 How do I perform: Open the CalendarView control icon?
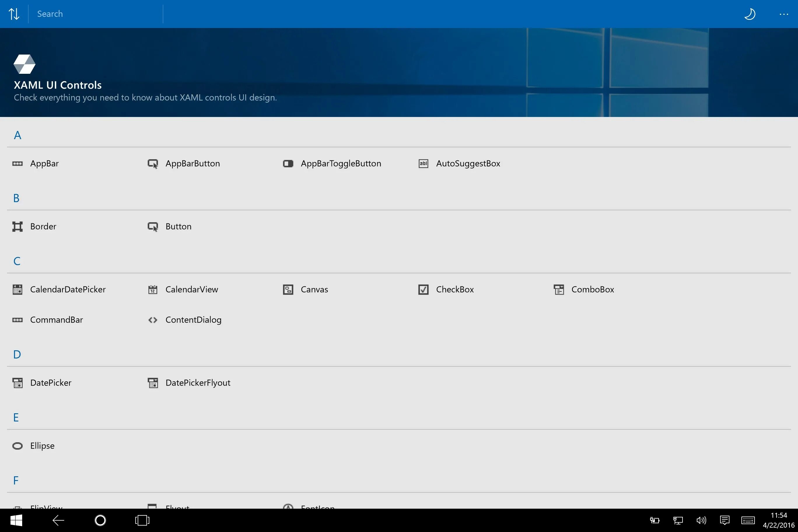153,289
